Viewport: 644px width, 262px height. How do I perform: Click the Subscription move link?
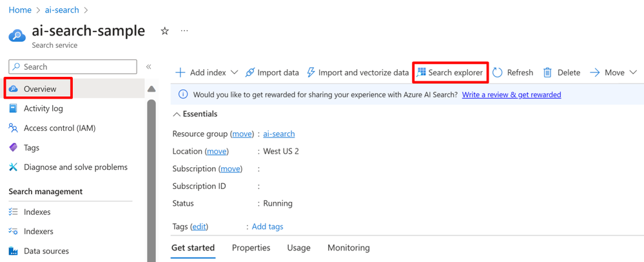(230, 169)
